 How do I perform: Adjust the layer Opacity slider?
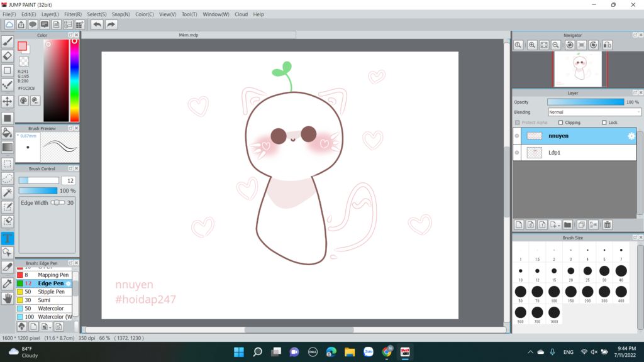click(586, 102)
